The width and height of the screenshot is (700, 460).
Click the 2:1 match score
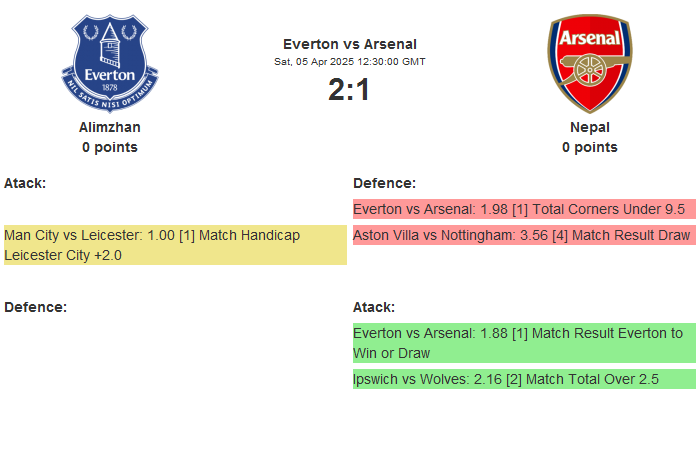[350, 90]
